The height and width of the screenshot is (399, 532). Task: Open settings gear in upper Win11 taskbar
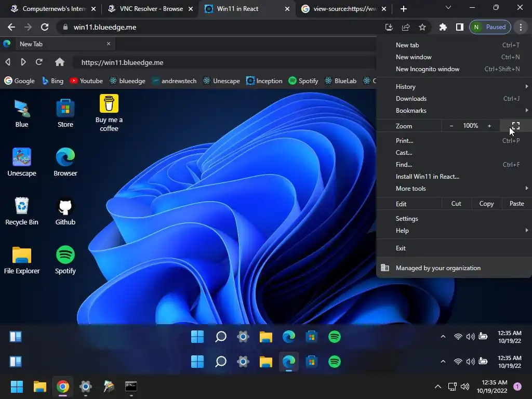[x=243, y=337]
